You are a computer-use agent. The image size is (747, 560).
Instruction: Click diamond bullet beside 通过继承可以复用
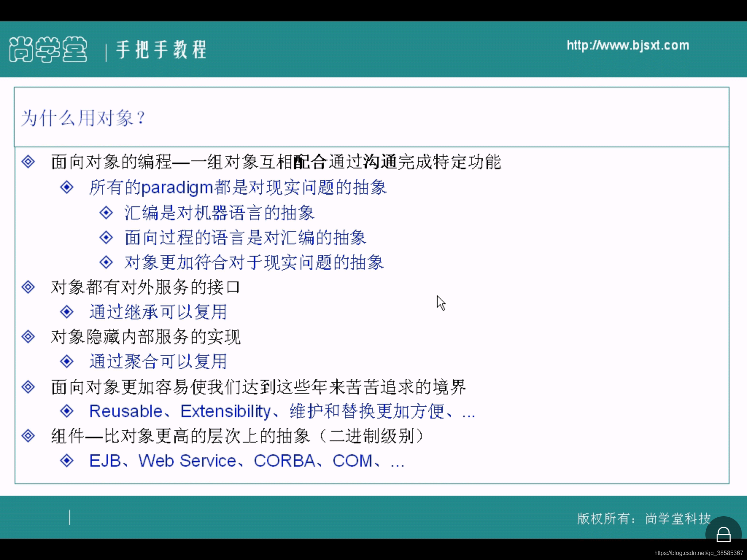(67, 312)
